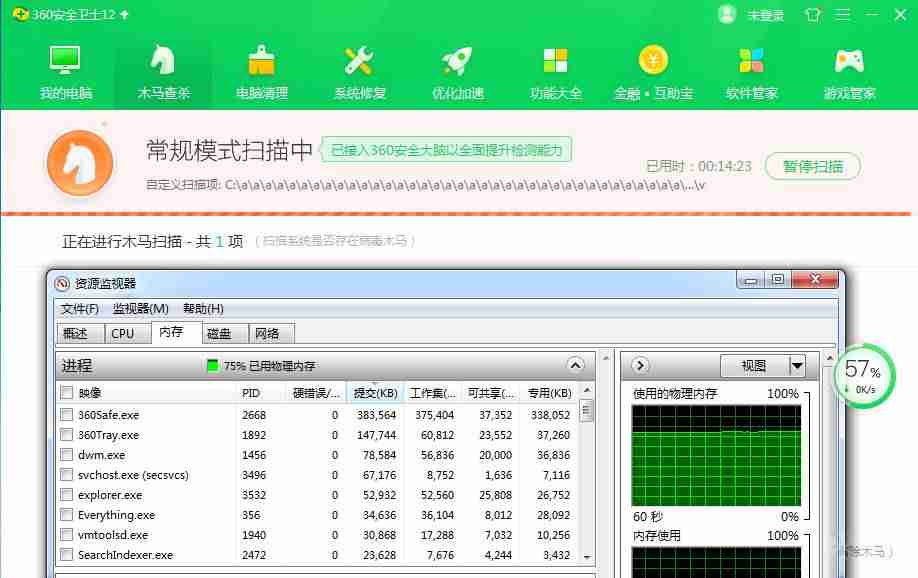Click the process list scroll-down arrow
The width and height of the screenshot is (918, 578).
pyautogui.click(x=587, y=557)
